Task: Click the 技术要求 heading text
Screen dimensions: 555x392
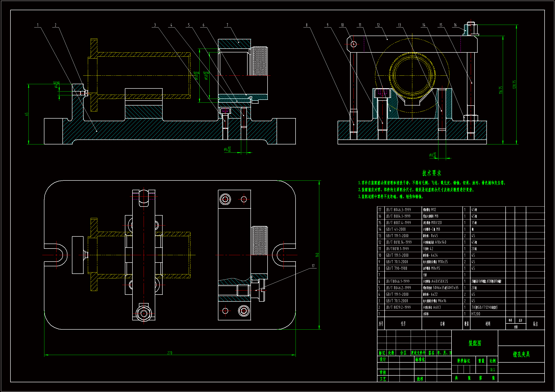Action: click(432, 173)
